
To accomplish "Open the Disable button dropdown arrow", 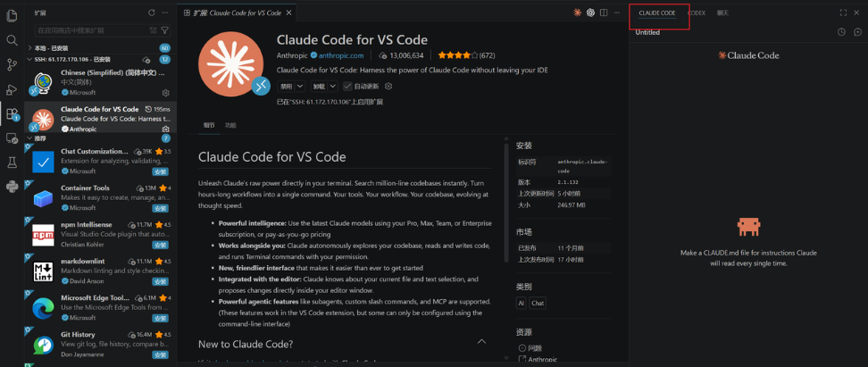I will tap(300, 87).
